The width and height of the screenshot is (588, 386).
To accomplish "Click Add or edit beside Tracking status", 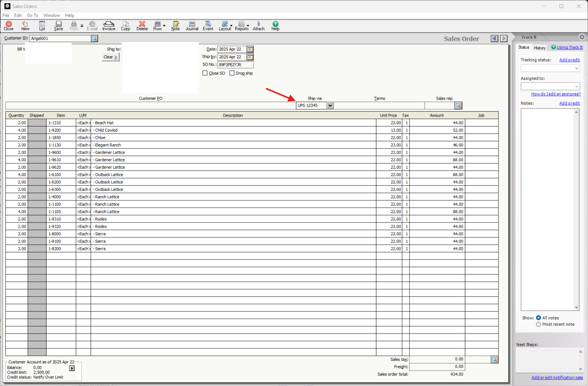I will pyautogui.click(x=569, y=60).
